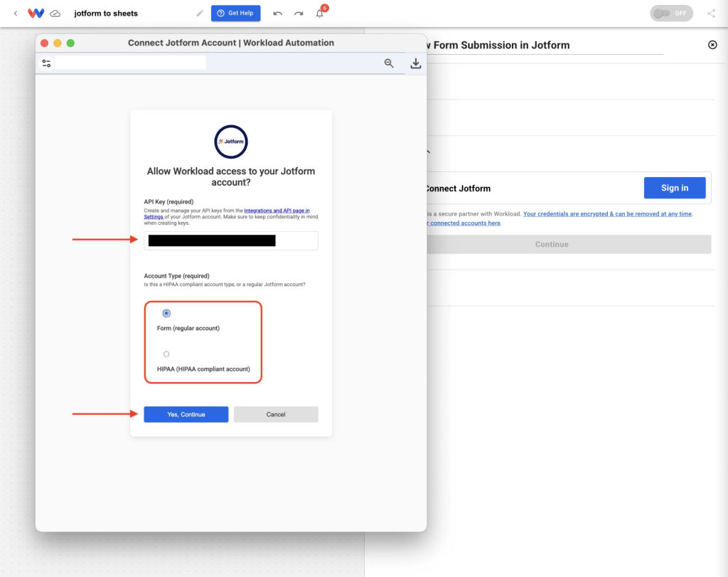Open the notifications bell
This screenshot has height=577, width=728.
tap(320, 14)
